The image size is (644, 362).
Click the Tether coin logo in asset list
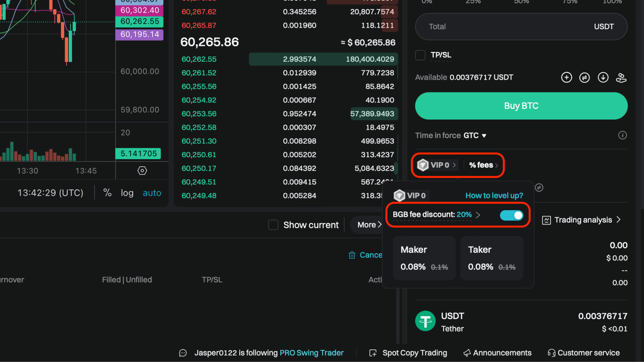pyautogui.click(x=425, y=321)
